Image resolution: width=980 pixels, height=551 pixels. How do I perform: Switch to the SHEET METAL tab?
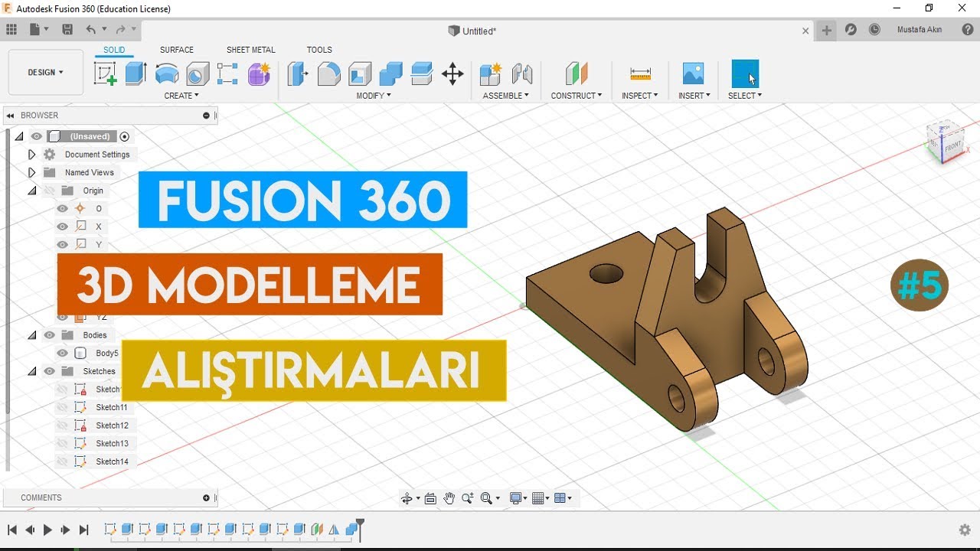pos(251,50)
